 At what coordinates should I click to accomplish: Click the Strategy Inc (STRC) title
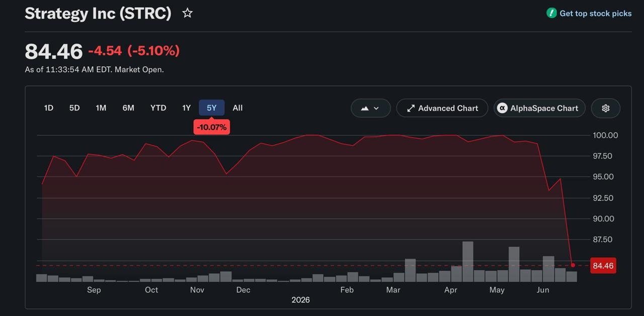coord(98,14)
